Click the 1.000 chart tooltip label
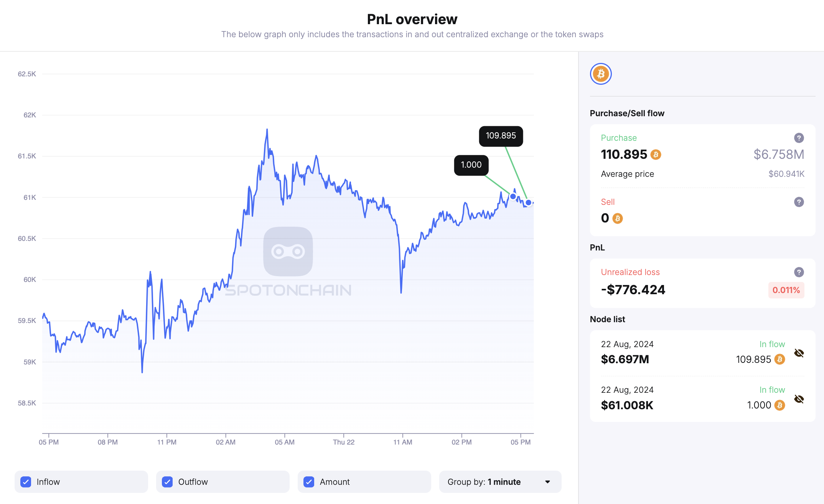The height and width of the screenshot is (504, 824). pos(471,165)
